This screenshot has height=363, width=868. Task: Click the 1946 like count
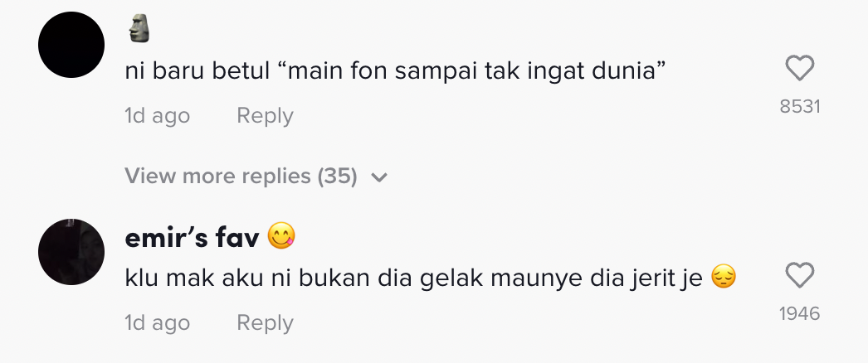[x=799, y=313]
